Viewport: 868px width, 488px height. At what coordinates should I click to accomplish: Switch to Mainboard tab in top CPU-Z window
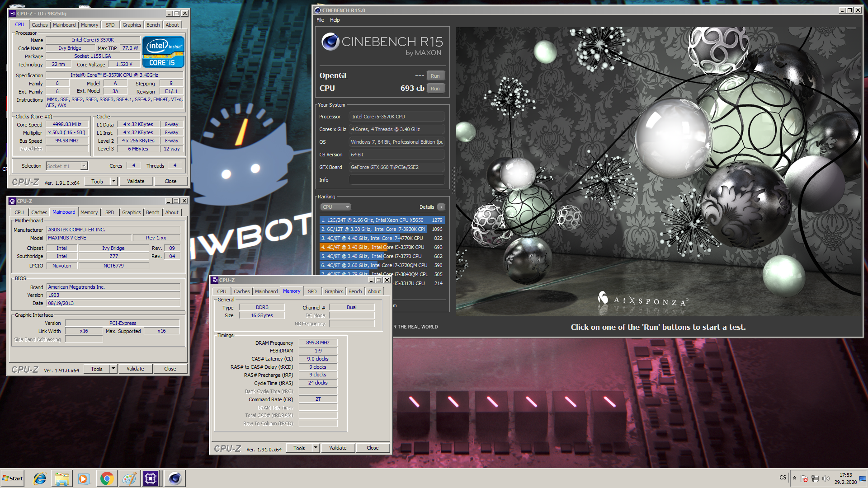[x=64, y=25]
